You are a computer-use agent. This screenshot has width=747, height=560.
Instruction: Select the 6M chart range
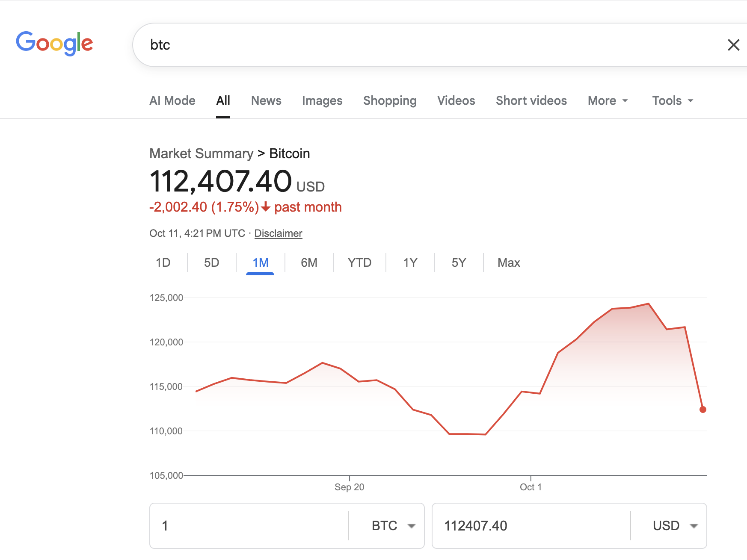309,262
